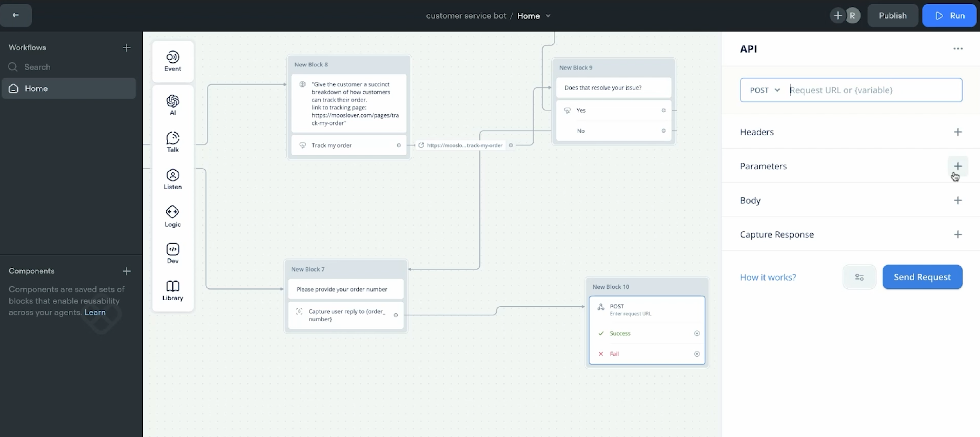Select the Talk step icon

172,141
